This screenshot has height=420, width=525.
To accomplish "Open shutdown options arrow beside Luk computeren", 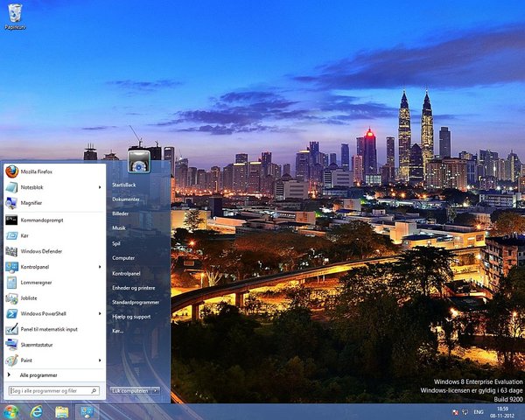I will [155, 390].
